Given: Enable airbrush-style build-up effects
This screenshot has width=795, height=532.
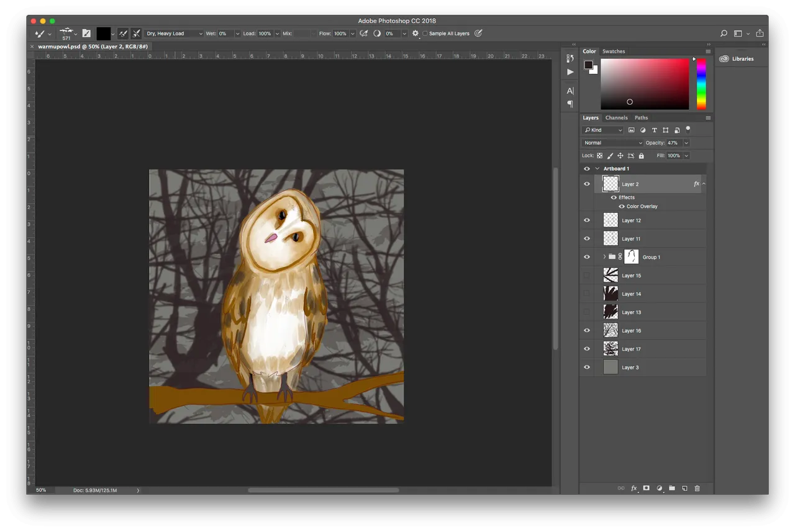Looking at the screenshot, I should (x=364, y=34).
